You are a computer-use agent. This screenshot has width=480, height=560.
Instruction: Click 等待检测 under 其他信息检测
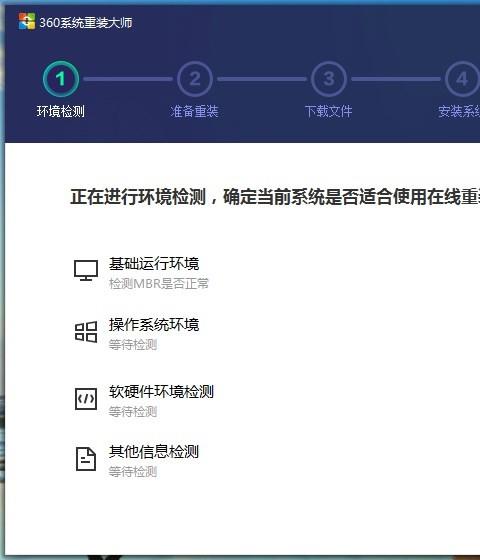point(133,472)
